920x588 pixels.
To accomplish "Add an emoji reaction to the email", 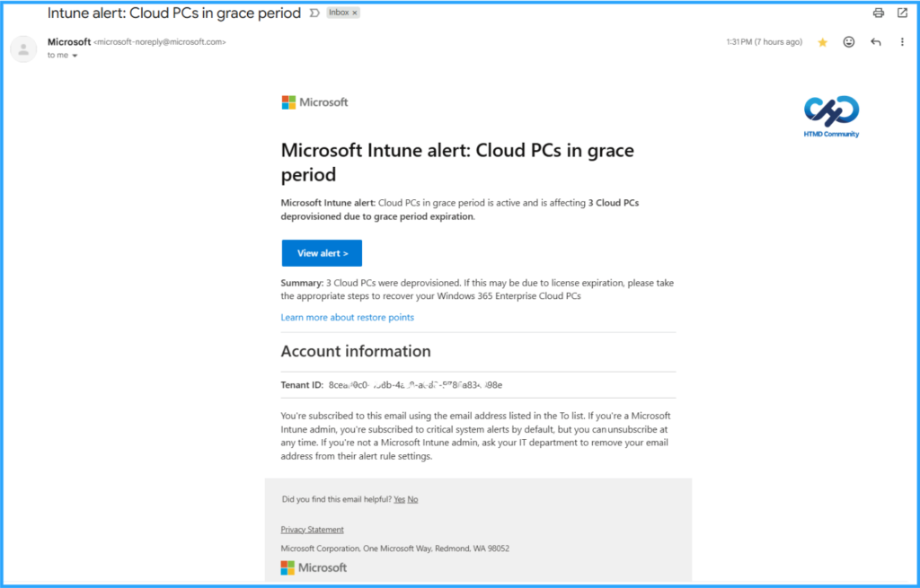I will click(848, 41).
